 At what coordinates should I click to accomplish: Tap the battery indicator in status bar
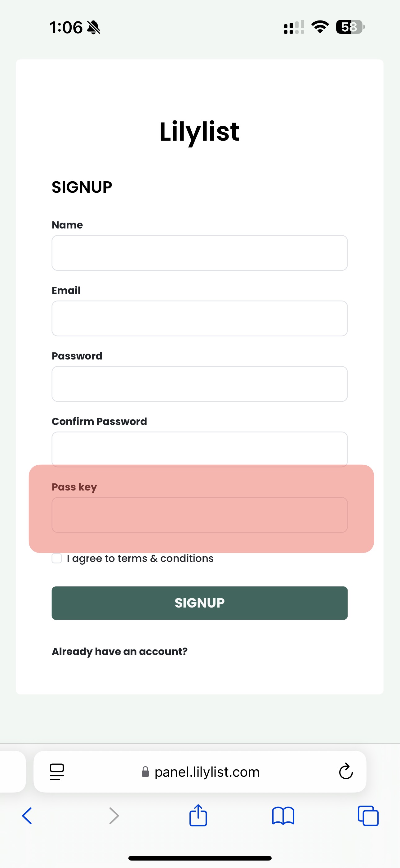(x=350, y=27)
